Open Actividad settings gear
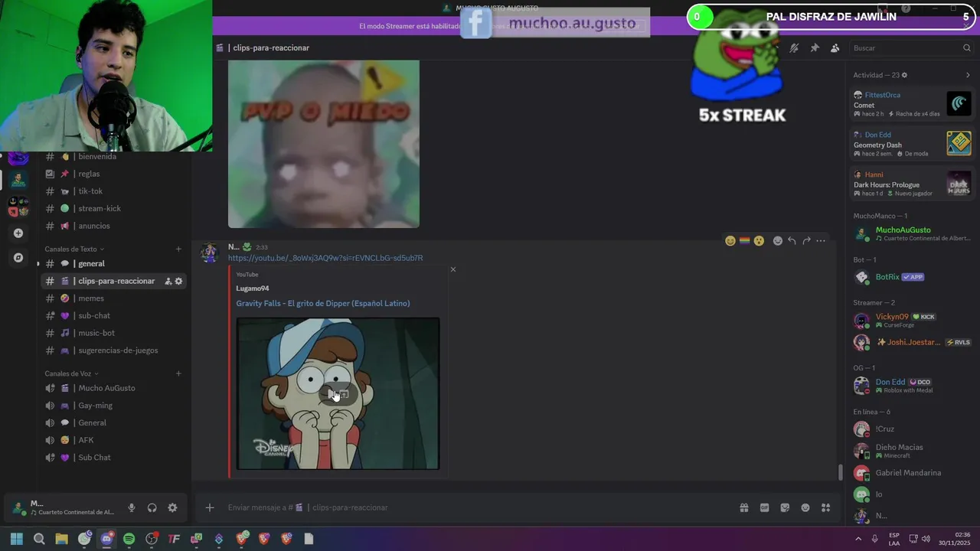This screenshot has height=551, width=980. (904, 75)
